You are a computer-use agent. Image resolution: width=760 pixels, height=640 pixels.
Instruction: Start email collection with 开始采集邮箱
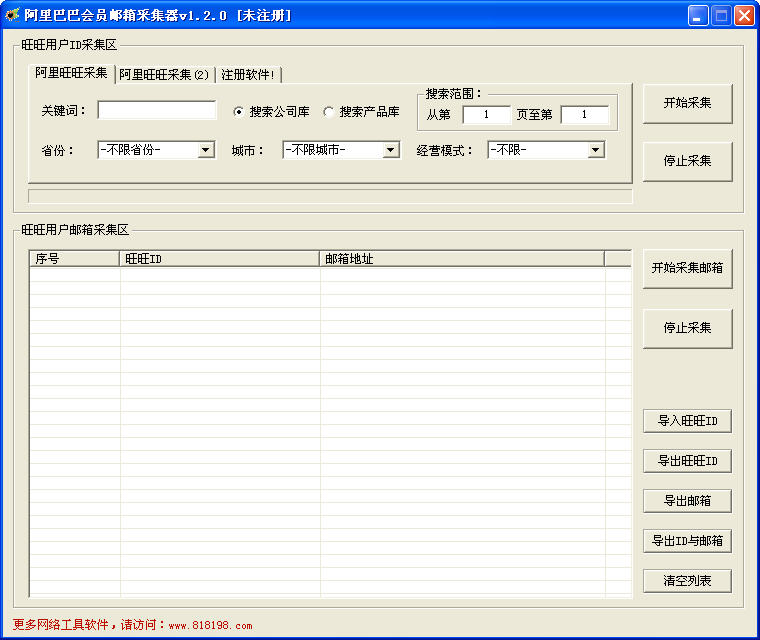687,268
